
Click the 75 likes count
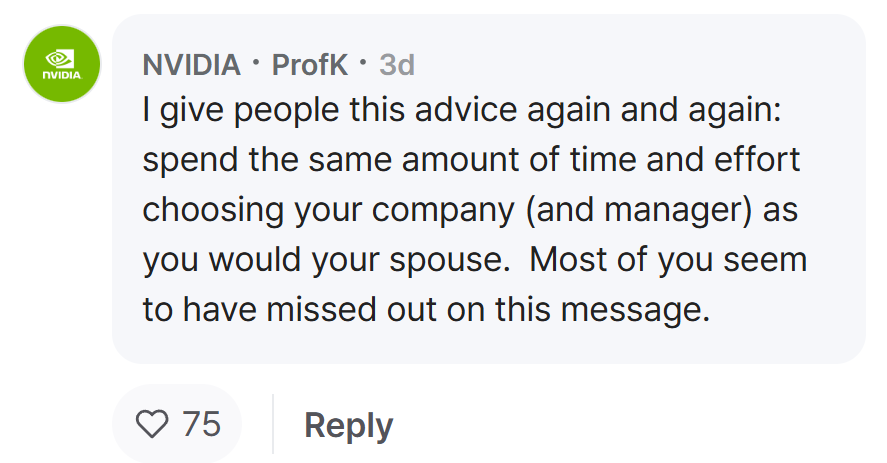201,424
